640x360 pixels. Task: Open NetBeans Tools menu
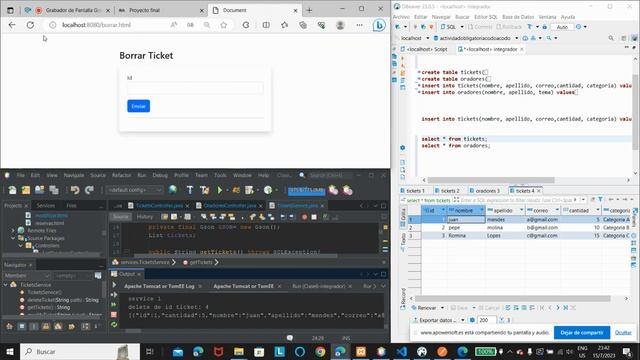tap(220, 175)
